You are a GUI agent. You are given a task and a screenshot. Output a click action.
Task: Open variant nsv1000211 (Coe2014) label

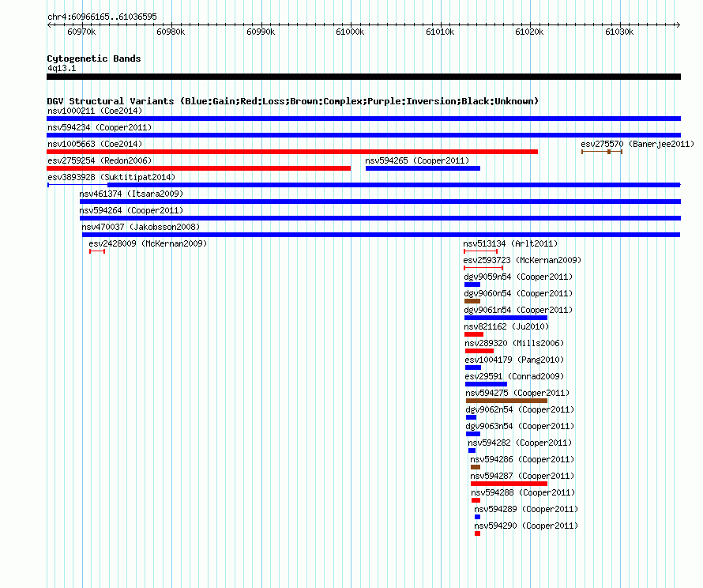point(95,111)
